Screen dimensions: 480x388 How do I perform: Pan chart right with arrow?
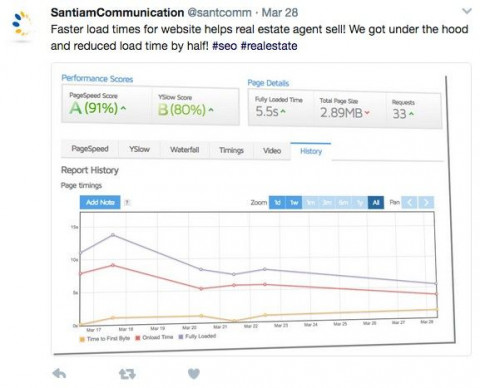426,202
